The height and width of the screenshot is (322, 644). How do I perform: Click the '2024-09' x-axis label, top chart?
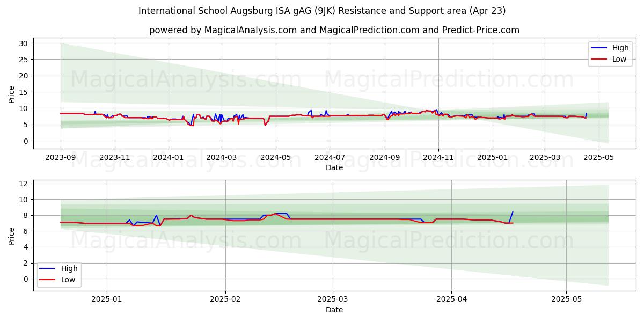point(384,157)
